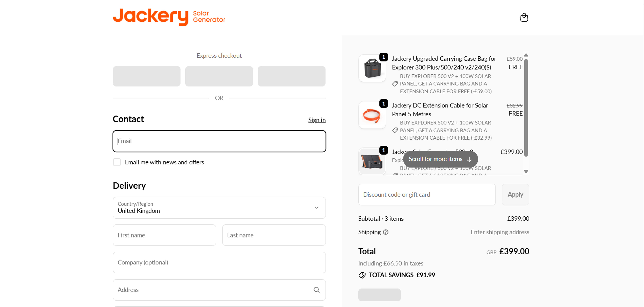Click the cart list scrollbar down arrow
Screen dimensions: 644x307
coord(526,171)
